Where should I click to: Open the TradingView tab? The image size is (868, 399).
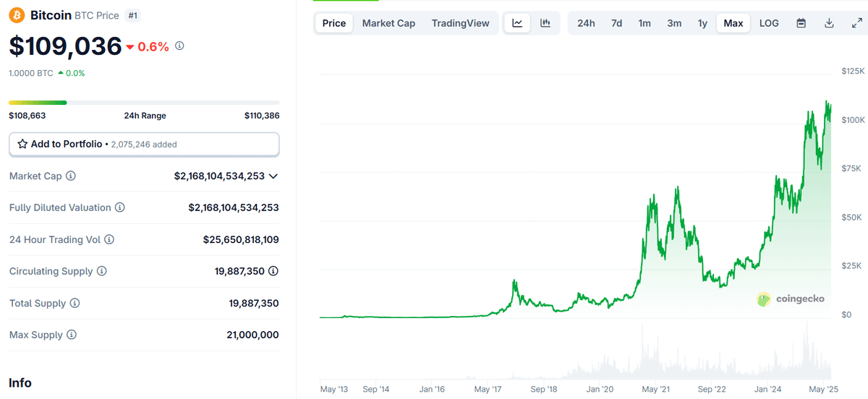tap(460, 23)
